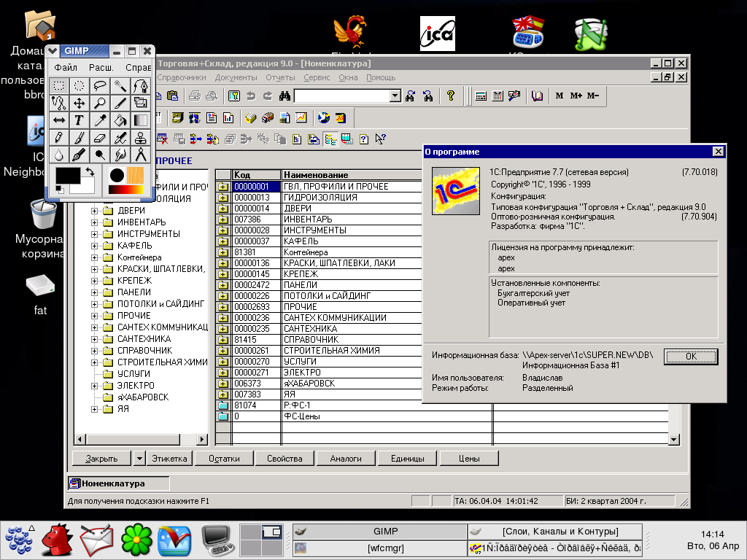Expand the КРЕПЕЖ tree node
Screen dimensions: 747x560
(x=94, y=281)
